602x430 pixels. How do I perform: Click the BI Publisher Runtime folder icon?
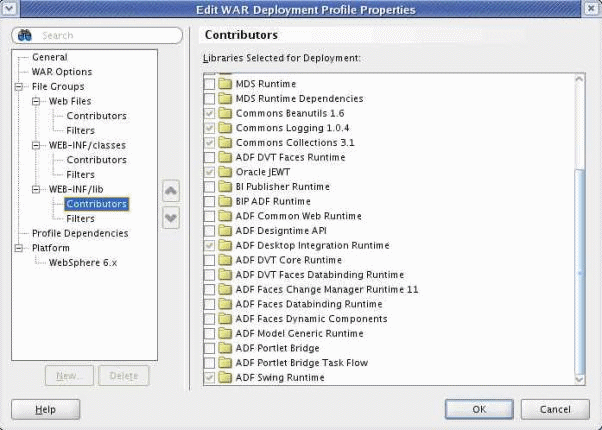(225, 187)
